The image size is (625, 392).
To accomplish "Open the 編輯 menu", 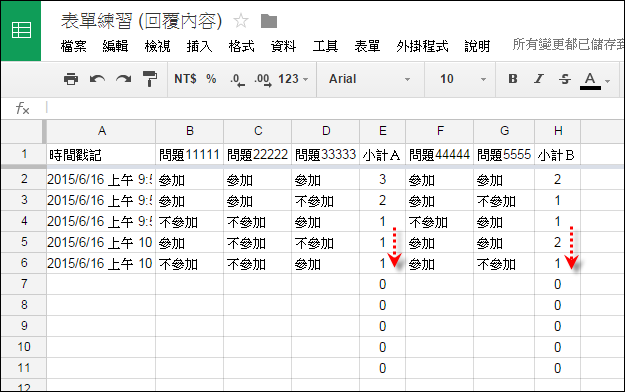I will click(x=115, y=46).
